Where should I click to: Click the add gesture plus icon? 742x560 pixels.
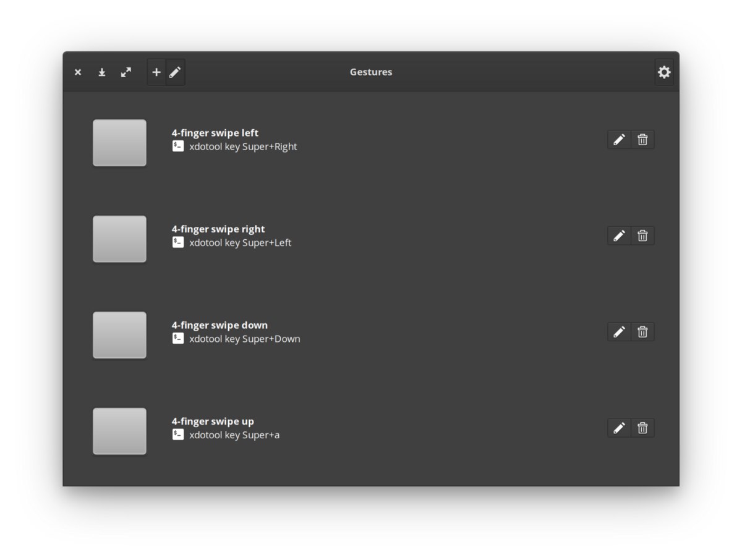pos(156,72)
